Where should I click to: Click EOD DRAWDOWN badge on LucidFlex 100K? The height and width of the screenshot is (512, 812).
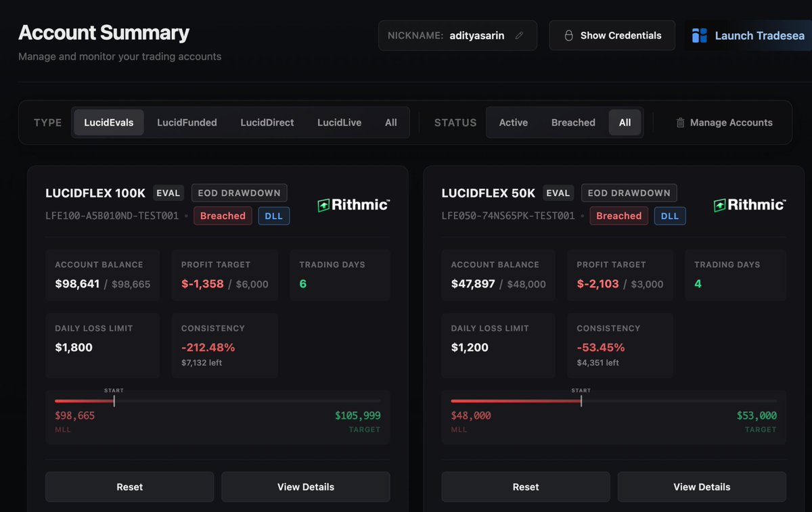coord(240,193)
